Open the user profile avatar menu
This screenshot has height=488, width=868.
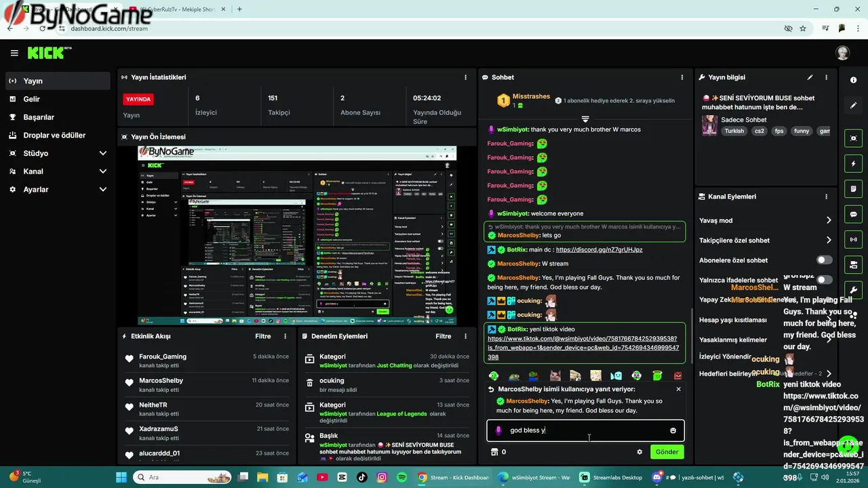[x=842, y=53]
